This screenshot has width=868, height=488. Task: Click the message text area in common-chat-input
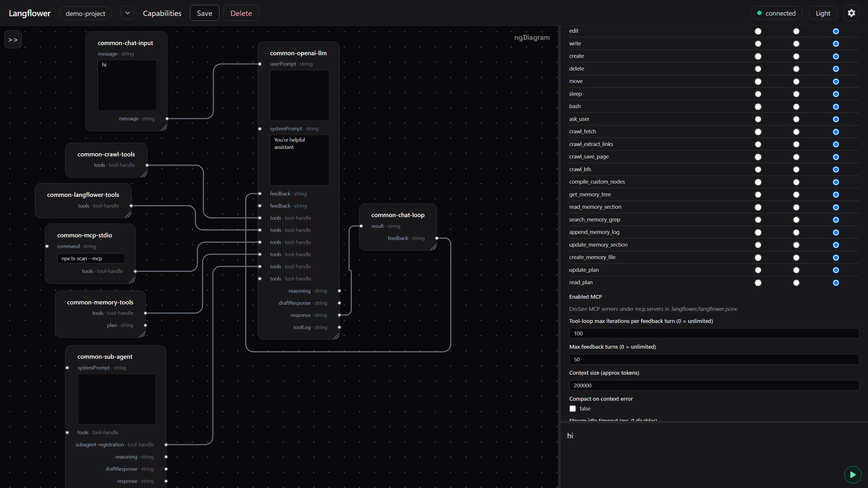pos(127,85)
